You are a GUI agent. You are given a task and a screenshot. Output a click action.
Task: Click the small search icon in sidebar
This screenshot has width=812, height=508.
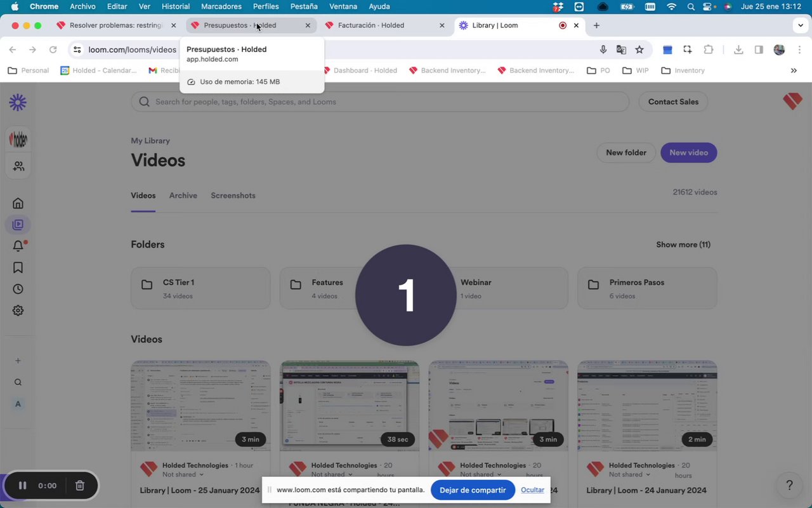coord(18,382)
